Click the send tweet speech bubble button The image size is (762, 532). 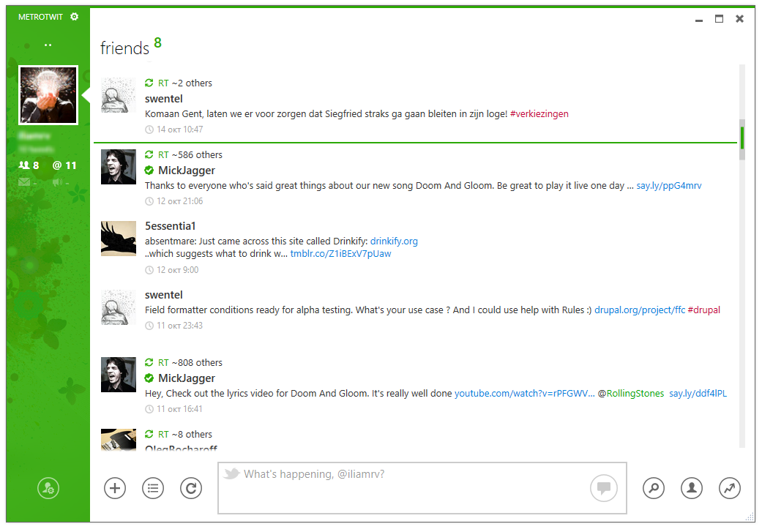pos(604,488)
